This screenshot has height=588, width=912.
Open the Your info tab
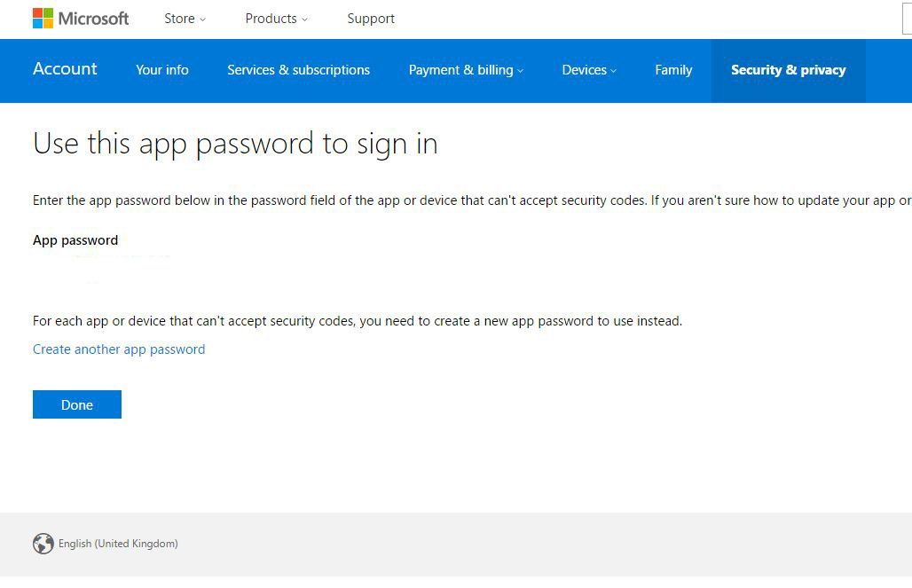point(161,70)
